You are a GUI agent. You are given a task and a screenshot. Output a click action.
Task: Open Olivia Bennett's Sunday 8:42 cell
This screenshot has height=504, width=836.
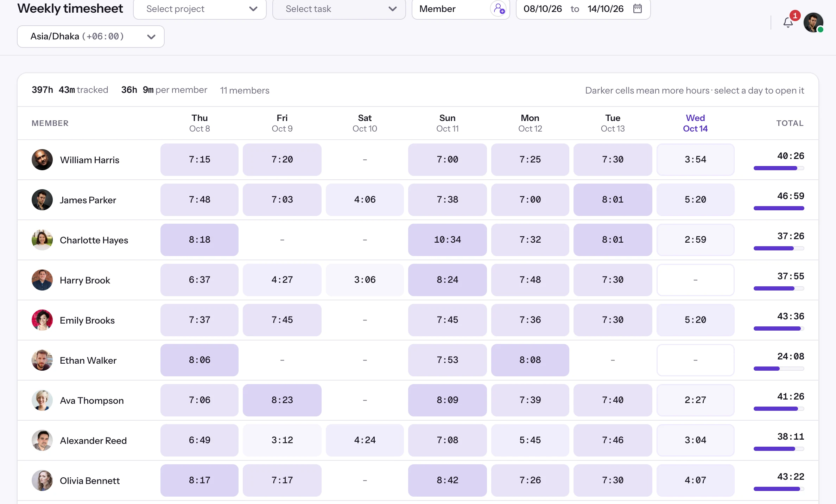click(448, 480)
